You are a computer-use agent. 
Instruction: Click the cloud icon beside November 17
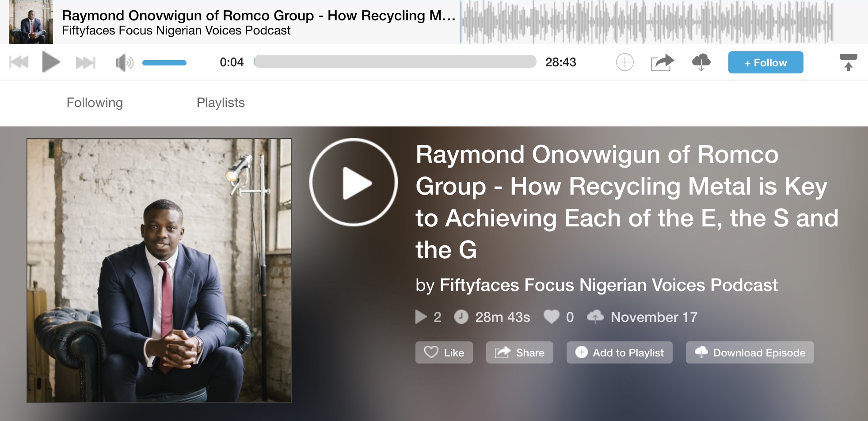pyautogui.click(x=595, y=317)
